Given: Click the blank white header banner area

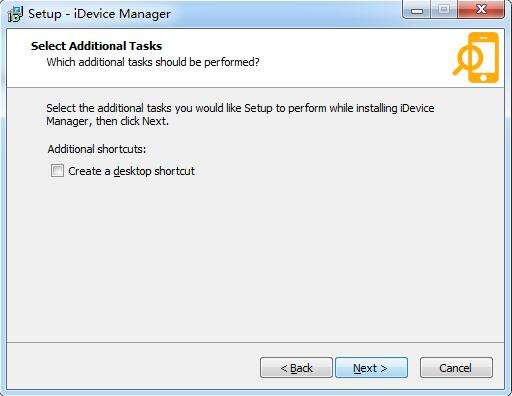Looking at the screenshot, I should [350, 57].
